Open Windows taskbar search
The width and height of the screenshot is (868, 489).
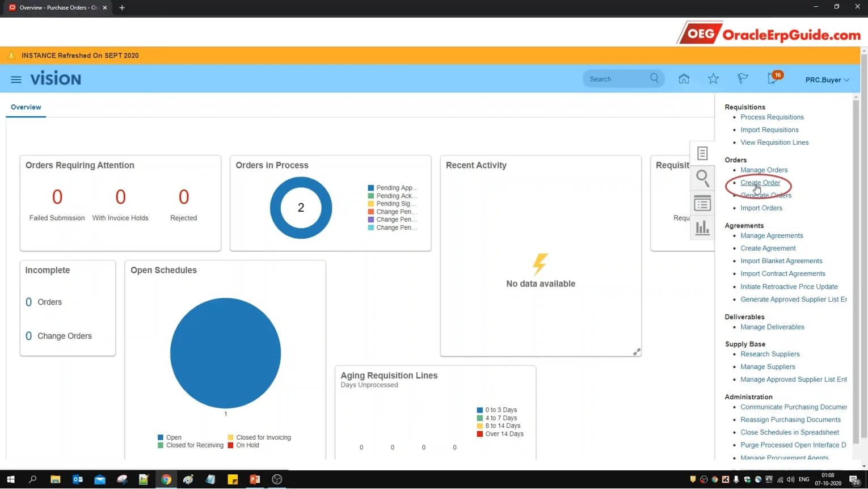pos(32,479)
